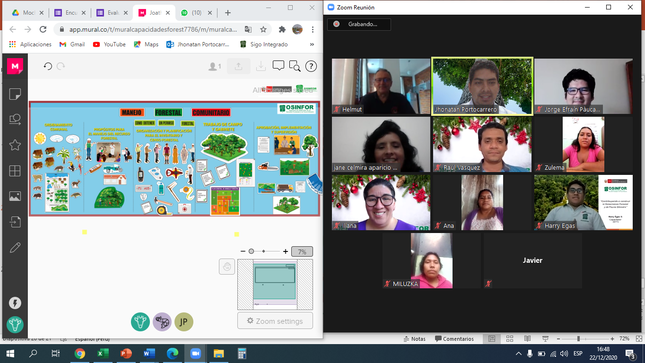This screenshot has width=645, height=363.
Task: Open Chrome from the taskbar
Action: (x=80, y=354)
